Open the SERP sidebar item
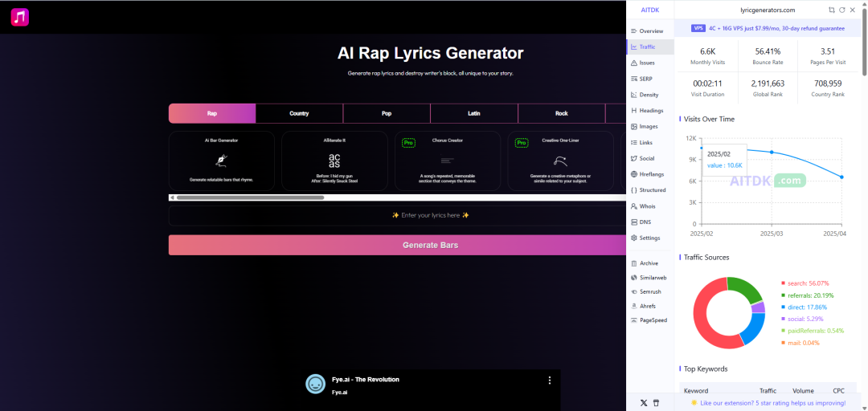This screenshot has width=868, height=411. pos(650,79)
